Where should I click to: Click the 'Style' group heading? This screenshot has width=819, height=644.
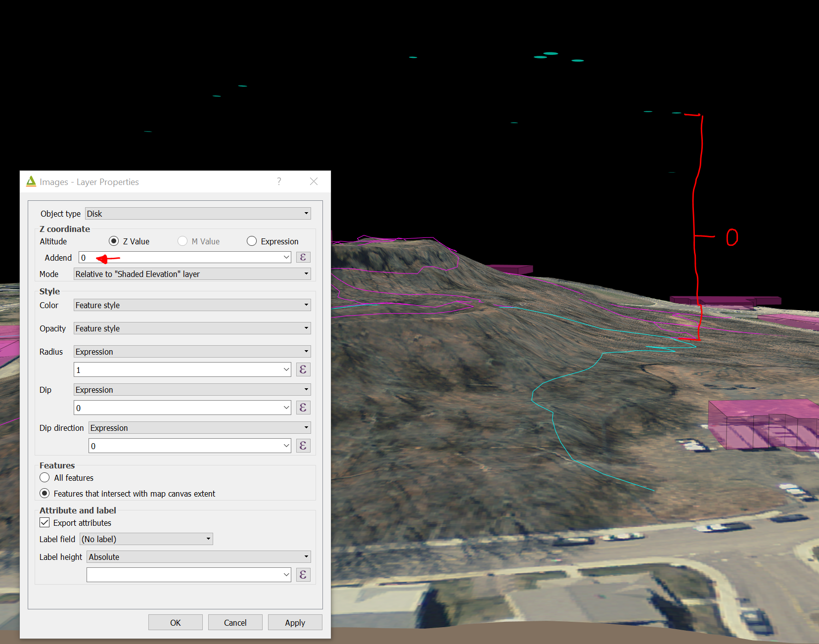(49, 291)
